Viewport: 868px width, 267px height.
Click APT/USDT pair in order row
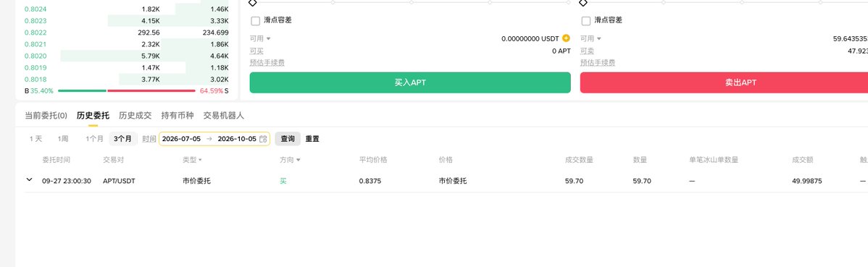[119, 181]
